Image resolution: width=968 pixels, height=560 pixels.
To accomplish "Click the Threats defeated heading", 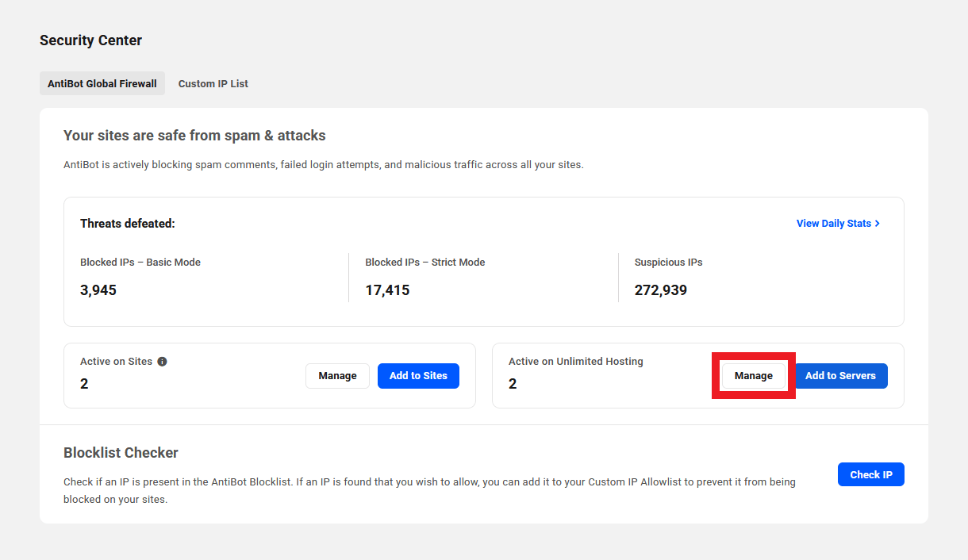I will pos(128,224).
